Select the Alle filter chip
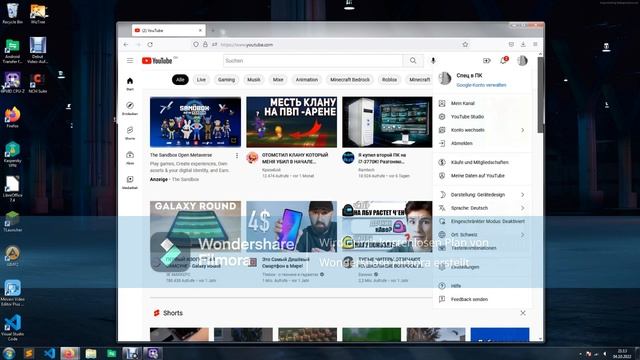640x360 pixels. [180, 80]
